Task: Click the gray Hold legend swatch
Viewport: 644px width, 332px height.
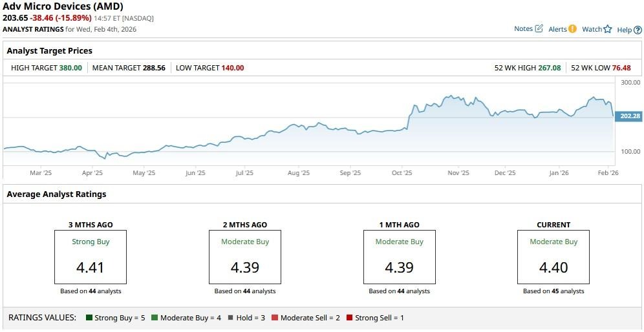Action: (230, 318)
